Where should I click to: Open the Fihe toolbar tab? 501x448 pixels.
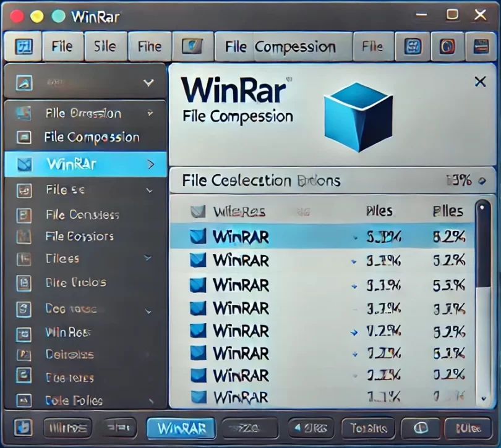coord(150,46)
